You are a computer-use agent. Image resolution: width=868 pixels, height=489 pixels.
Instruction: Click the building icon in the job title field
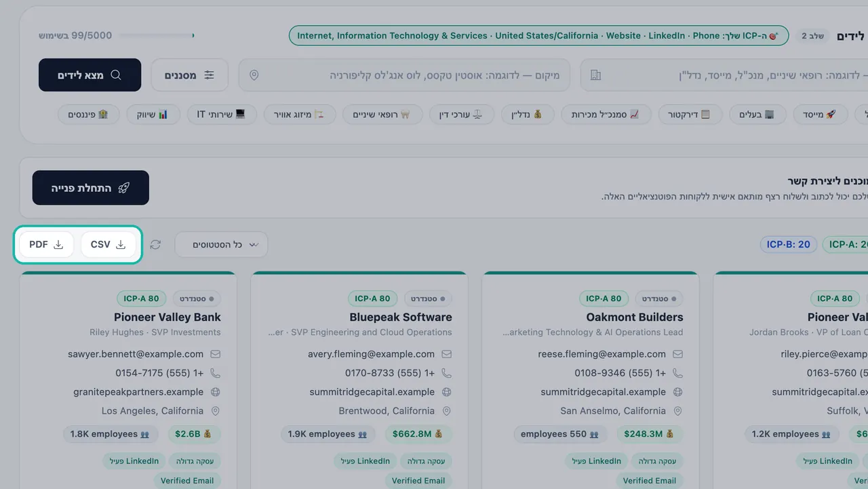596,75
